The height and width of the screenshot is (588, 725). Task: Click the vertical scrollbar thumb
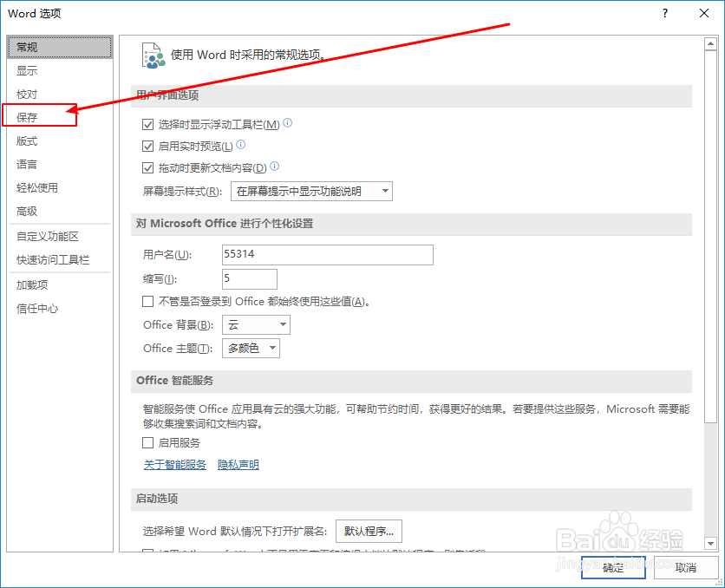point(710,236)
